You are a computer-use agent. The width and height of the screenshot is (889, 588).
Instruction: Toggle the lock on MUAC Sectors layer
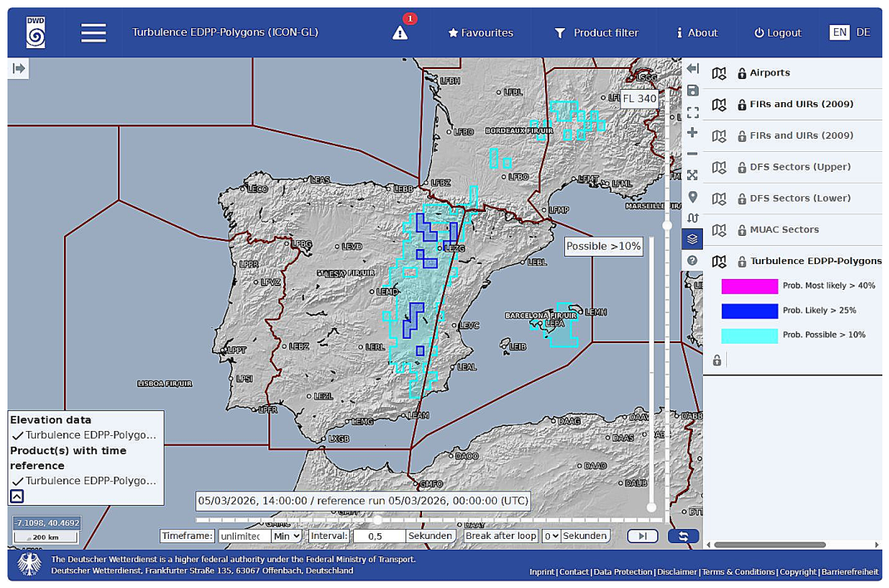tap(742, 230)
